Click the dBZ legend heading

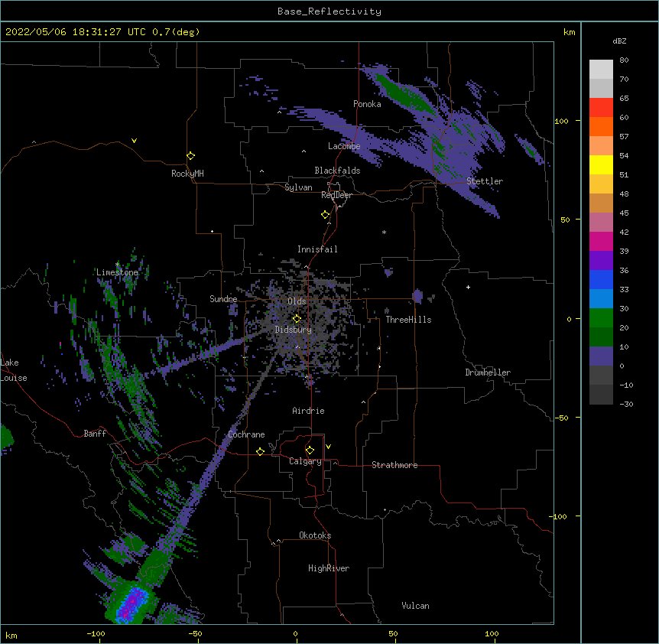tap(619, 41)
